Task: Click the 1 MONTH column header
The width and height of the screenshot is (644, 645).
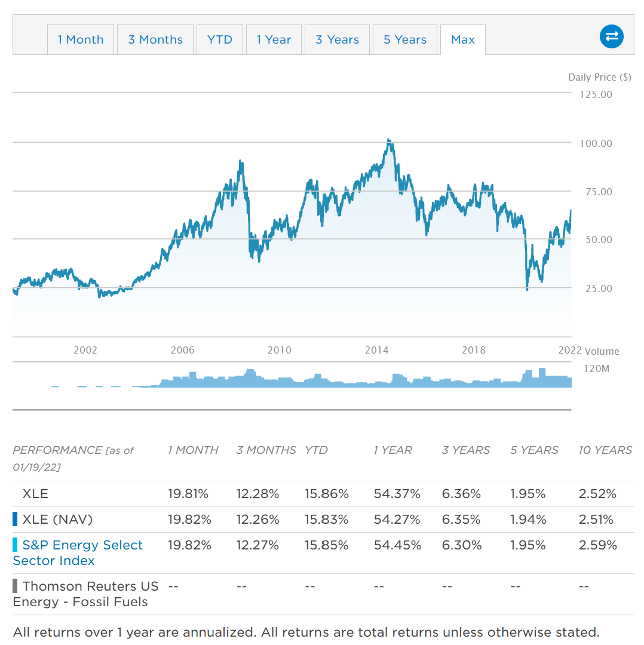Action: [193, 450]
